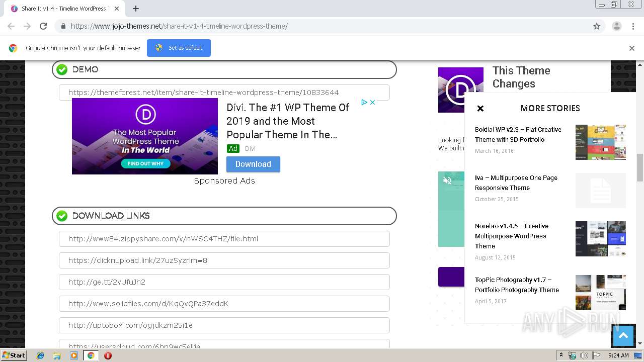The width and height of the screenshot is (644, 362).
Task: Open the file explorer from the taskbar
Action: coord(57,355)
